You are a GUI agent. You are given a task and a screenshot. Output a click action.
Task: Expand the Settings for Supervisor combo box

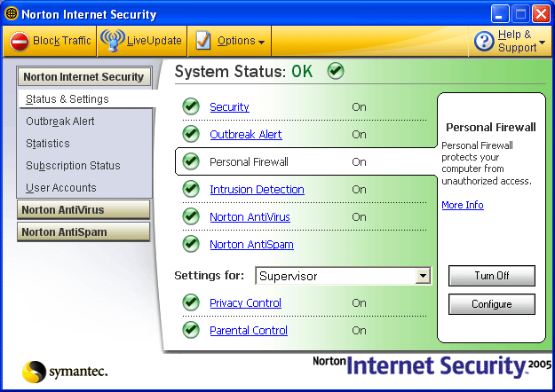pos(423,276)
